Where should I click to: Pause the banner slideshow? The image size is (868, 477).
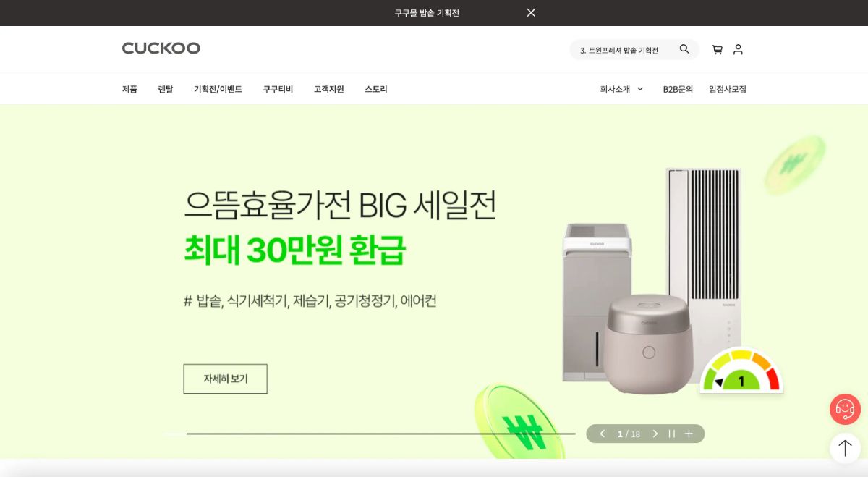coord(672,434)
